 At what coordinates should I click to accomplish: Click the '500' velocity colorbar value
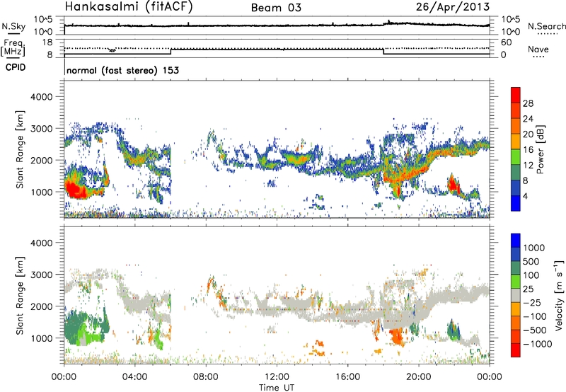click(x=531, y=262)
